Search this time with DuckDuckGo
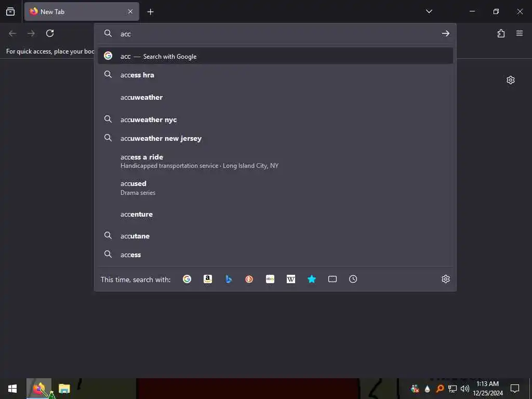 [249, 279]
